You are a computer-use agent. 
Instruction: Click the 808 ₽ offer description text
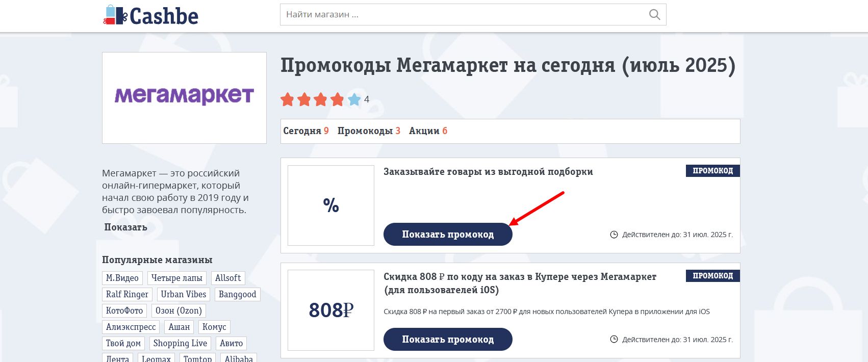547,312
